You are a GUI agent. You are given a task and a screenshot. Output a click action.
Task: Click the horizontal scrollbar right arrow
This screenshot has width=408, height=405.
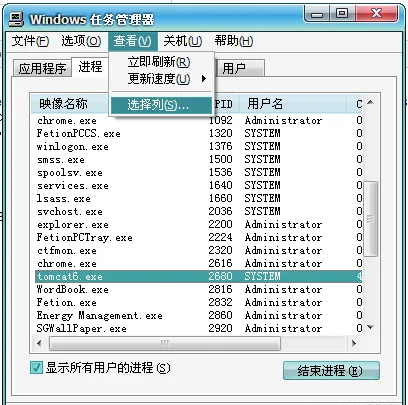[354, 343]
